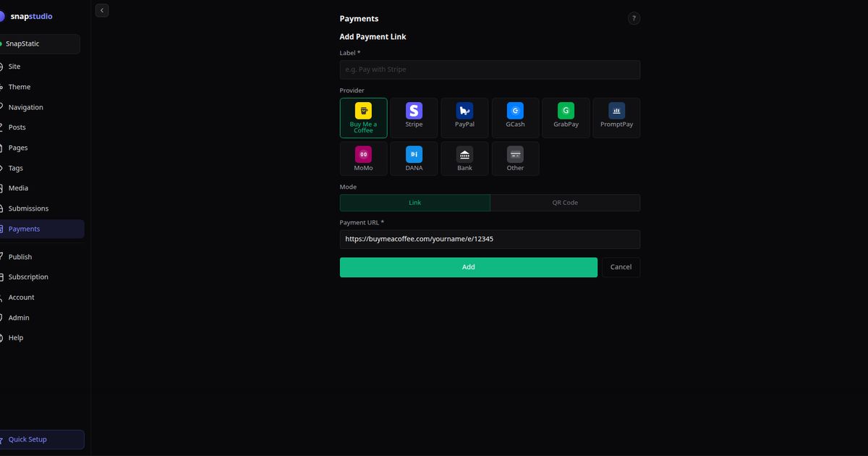This screenshot has width=868, height=456.
Task: Open Publish section
Action: click(x=42, y=257)
